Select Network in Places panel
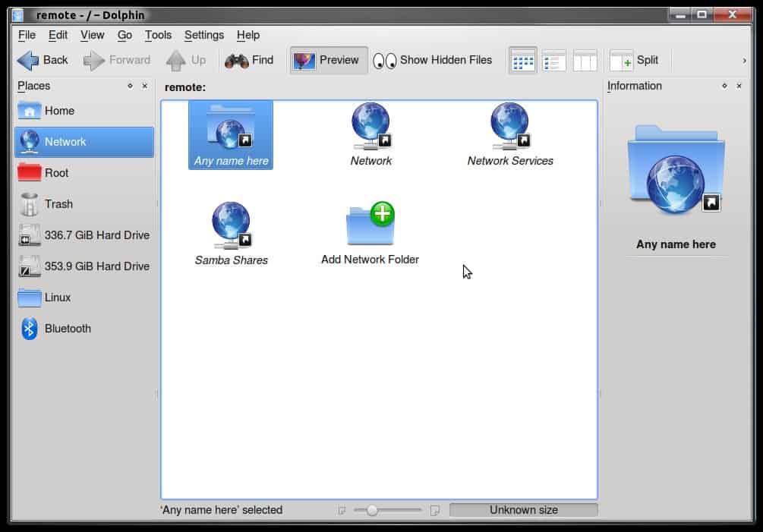 pyautogui.click(x=84, y=142)
